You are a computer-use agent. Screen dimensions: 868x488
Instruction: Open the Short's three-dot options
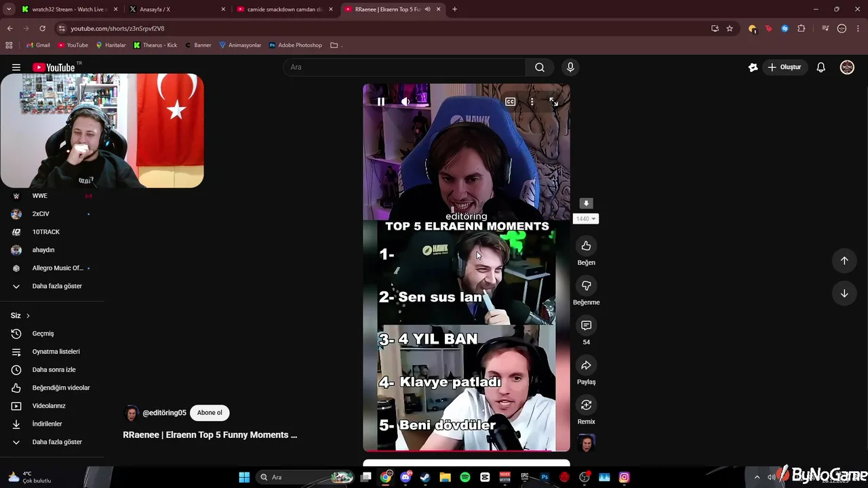[x=532, y=102]
